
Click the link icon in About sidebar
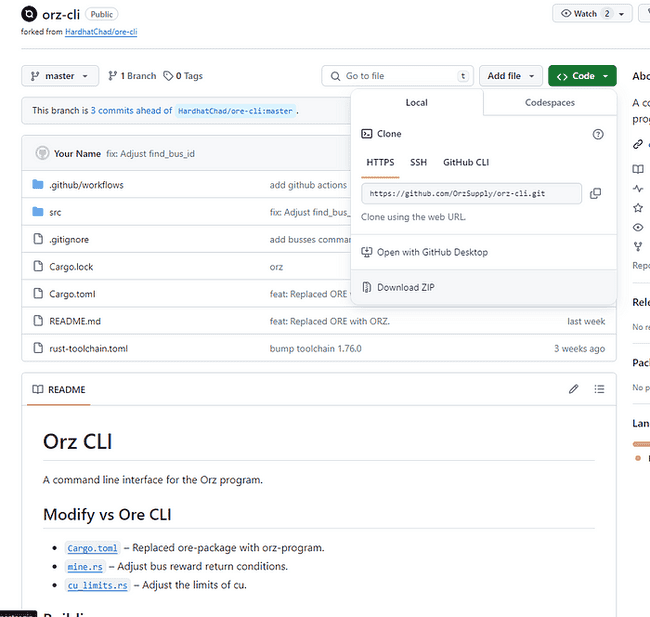(x=638, y=144)
